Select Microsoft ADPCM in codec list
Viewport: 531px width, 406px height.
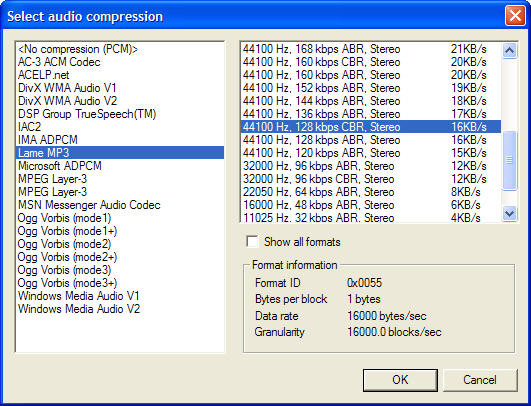[x=120, y=166]
